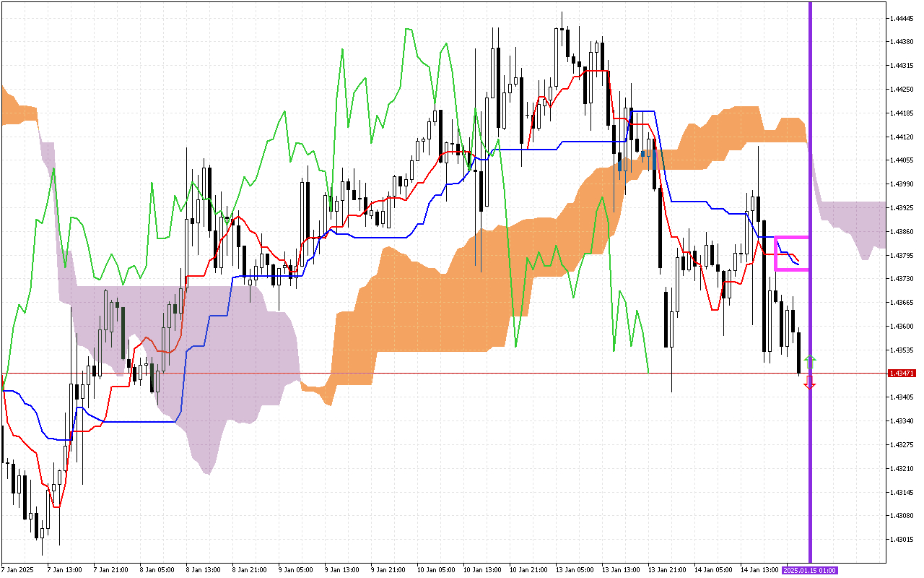The width and height of the screenshot is (924, 578).
Task: Click the 1.44185 price label
Action: coord(902,113)
